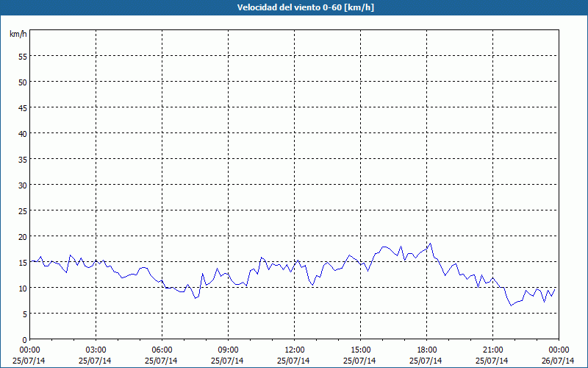Select the 15 value on the y-axis
This screenshot has width=588, height=368.
pos(23,263)
